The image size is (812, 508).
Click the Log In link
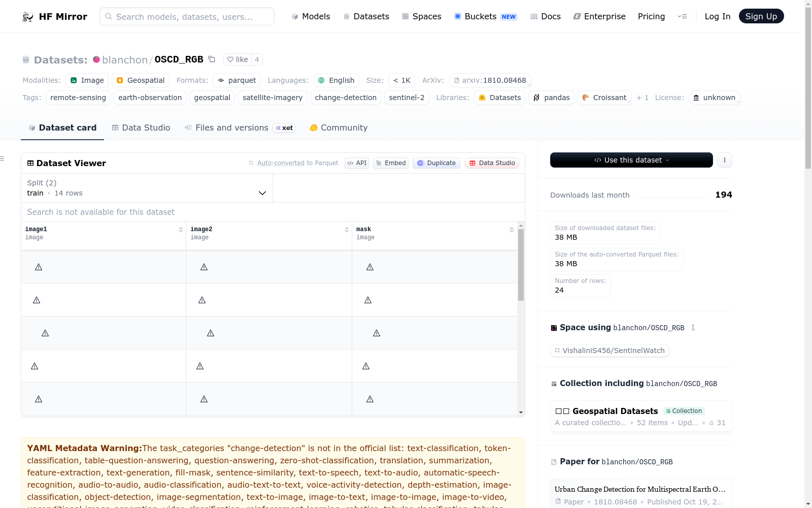coord(718,17)
